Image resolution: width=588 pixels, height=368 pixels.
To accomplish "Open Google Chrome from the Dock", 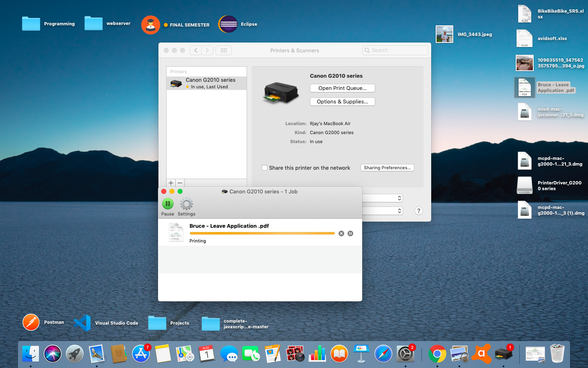I will pos(437,354).
